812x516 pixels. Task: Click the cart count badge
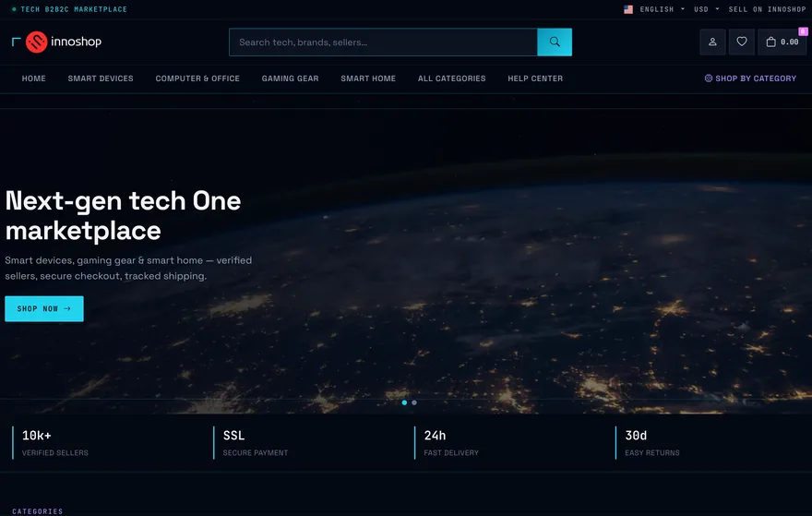point(803,31)
